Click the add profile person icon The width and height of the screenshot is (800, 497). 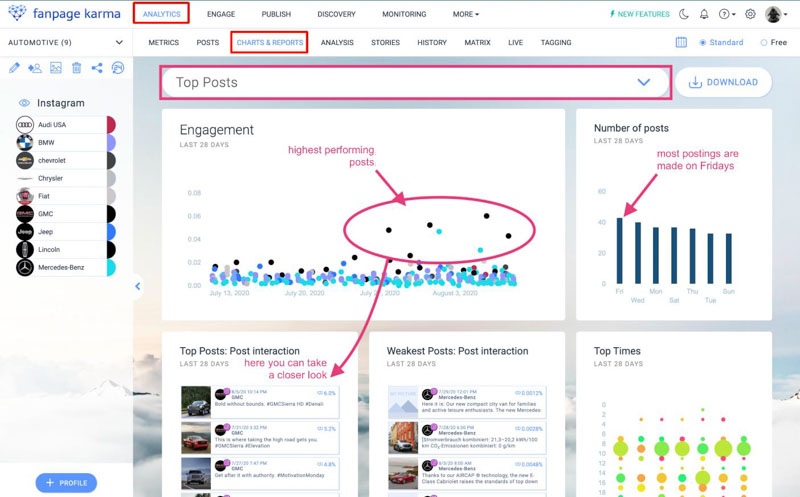coord(35,68)
